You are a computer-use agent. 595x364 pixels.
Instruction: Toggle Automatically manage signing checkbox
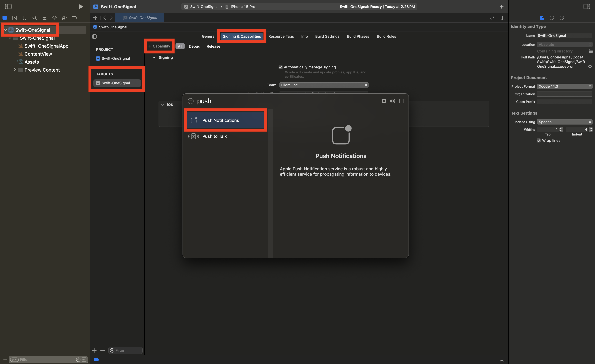pyautogui.click(x=280, y=67)
